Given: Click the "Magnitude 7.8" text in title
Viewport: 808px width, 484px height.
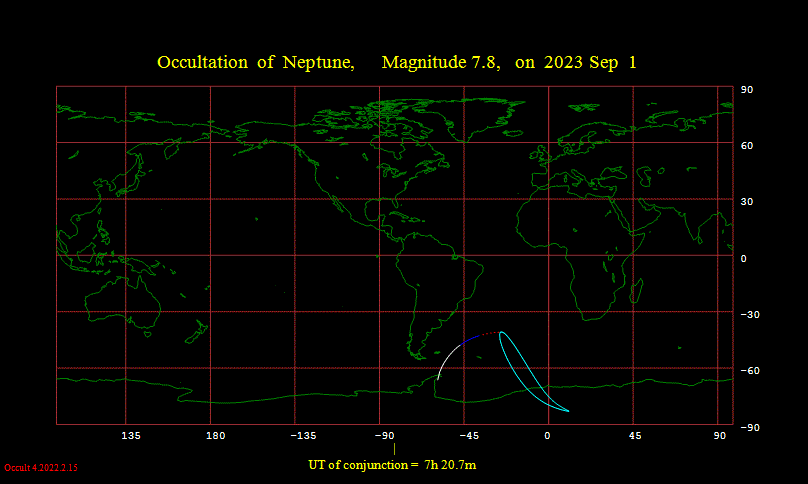Looking at the screenshot, I should point(440,62).
